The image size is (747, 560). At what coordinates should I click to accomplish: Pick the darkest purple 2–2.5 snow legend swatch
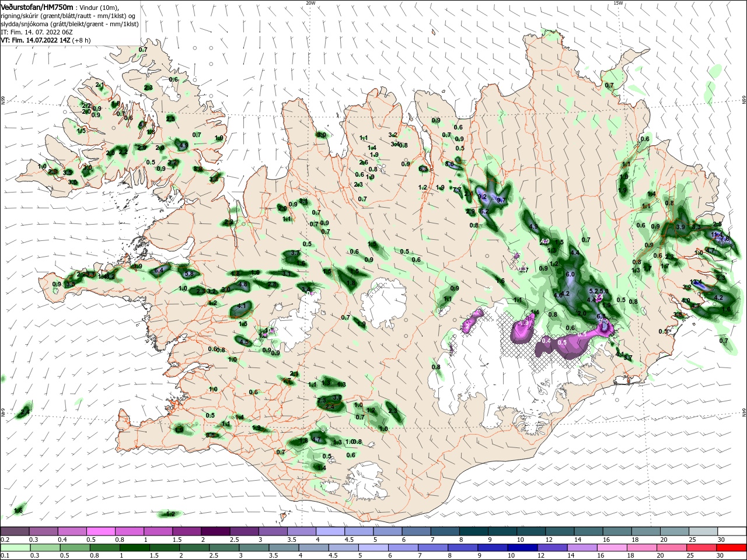click(x=215, y=531)
